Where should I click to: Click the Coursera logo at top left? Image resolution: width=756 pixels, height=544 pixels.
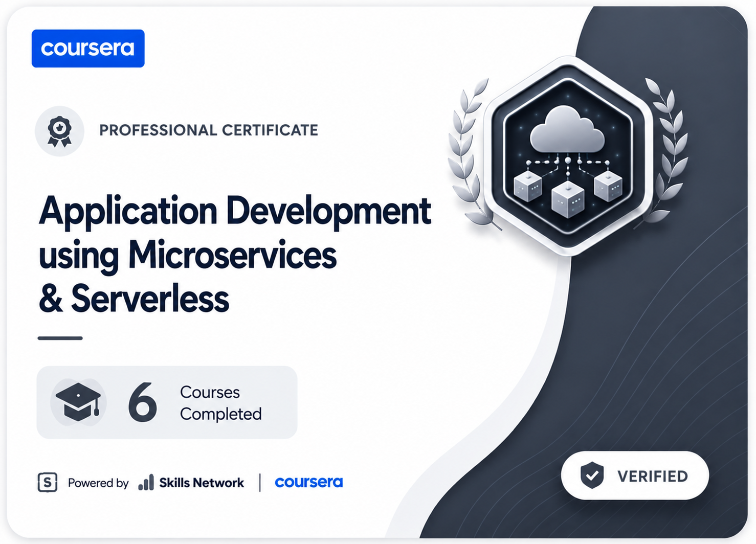tap(88, 49)
